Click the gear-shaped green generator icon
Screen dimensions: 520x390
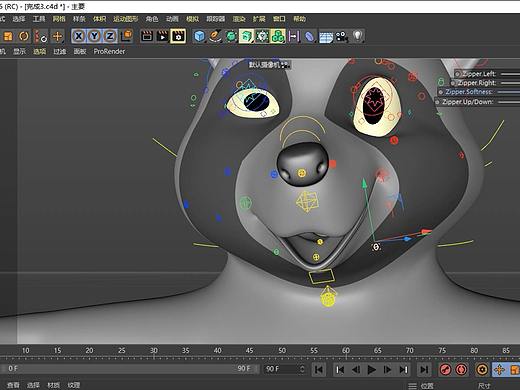coord(262,36)
